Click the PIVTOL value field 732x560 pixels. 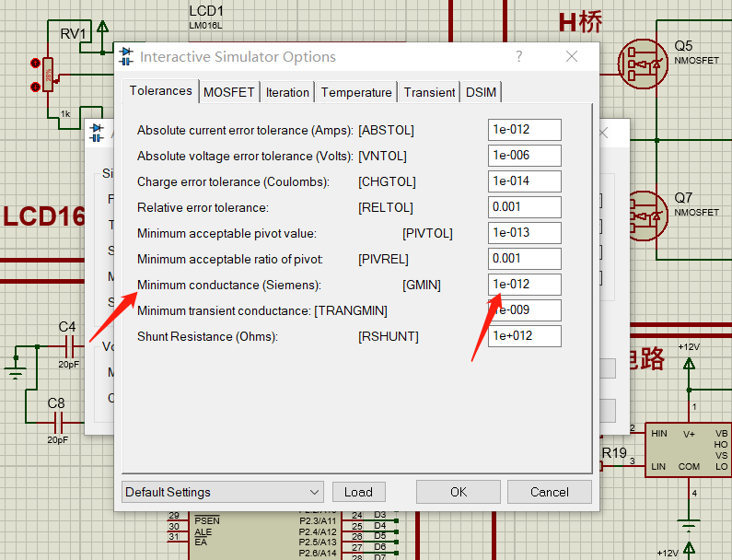click(524, 233)
